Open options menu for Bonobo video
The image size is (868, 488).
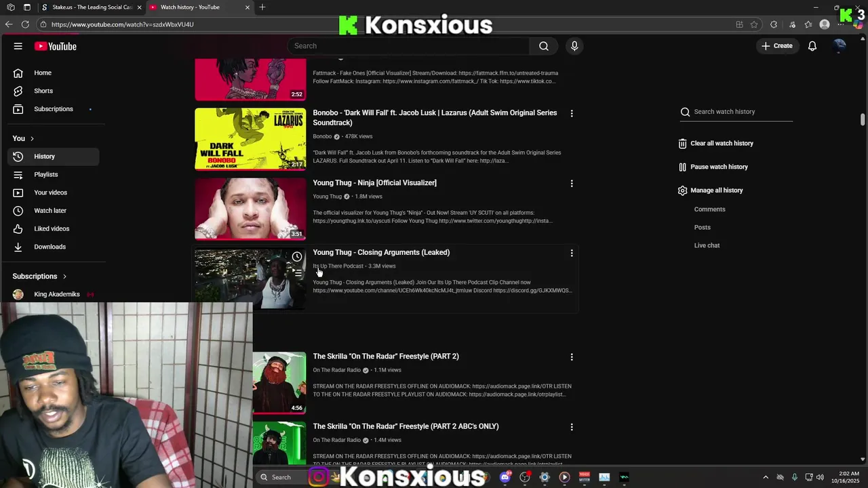click(572, 113)
